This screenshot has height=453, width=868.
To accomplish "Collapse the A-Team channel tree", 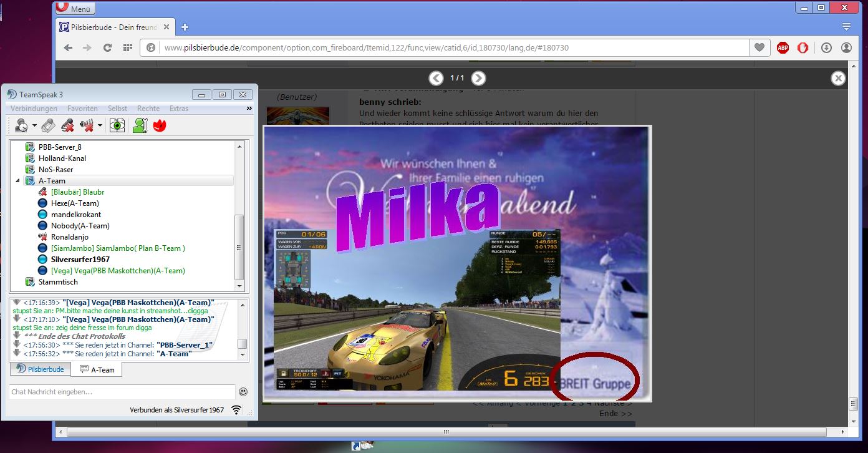I will pos(17,181).
